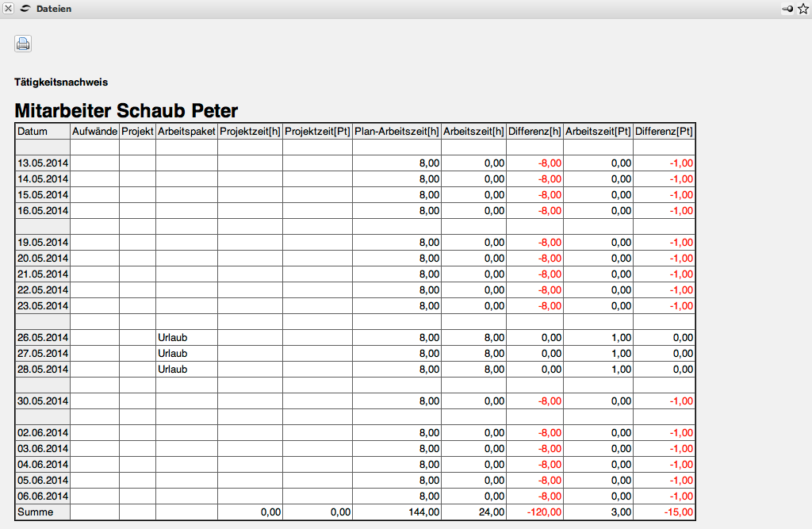
Task: Click the Datum column header
Action: tap(33, 132)
